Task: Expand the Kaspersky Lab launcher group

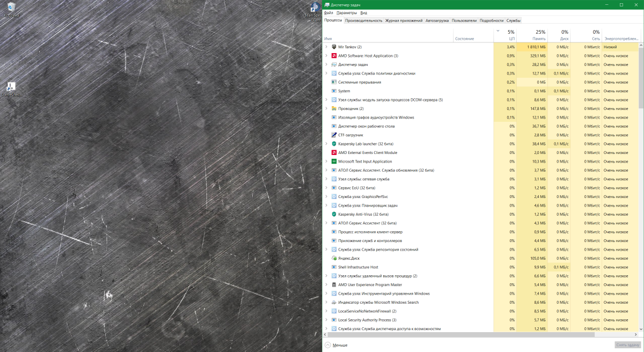Action: 326,144
